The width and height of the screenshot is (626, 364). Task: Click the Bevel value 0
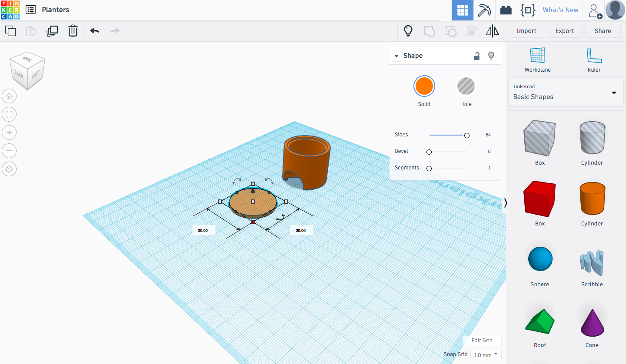[x=489, y=152]
